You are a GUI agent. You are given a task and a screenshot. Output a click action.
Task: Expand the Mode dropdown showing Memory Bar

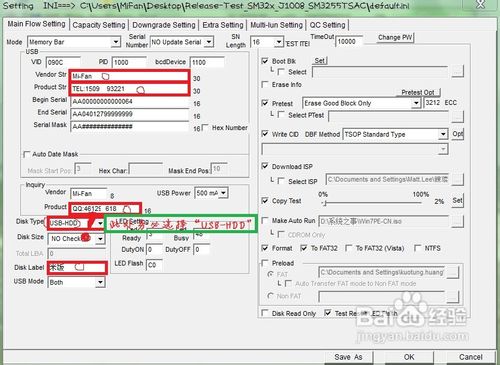click(x=116, y=42)
